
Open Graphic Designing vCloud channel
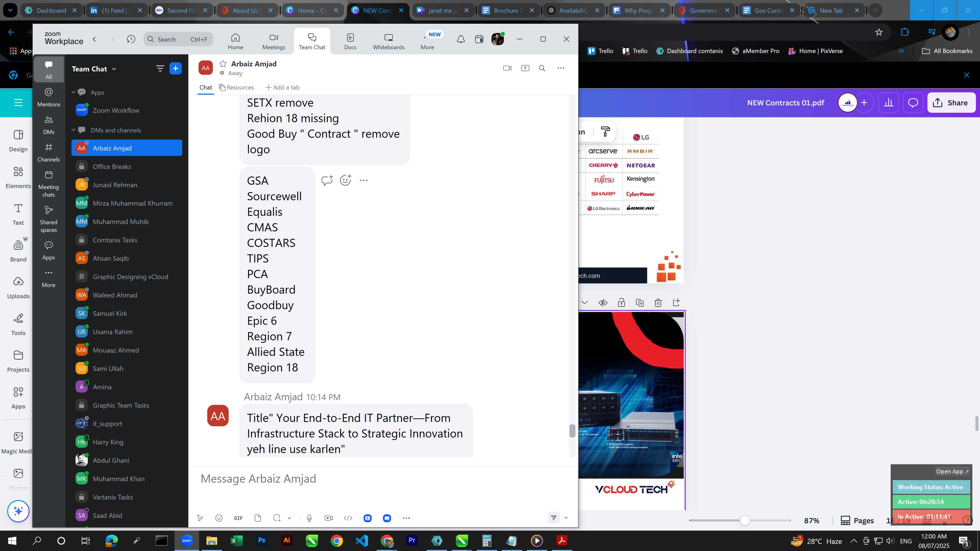pos(127,277)
